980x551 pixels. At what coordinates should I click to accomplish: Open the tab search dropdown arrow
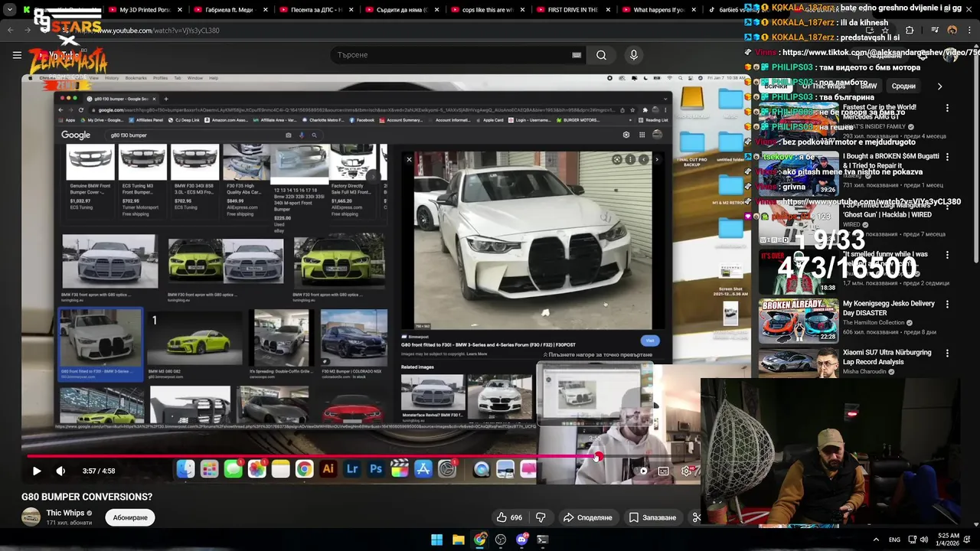(10, 10)
